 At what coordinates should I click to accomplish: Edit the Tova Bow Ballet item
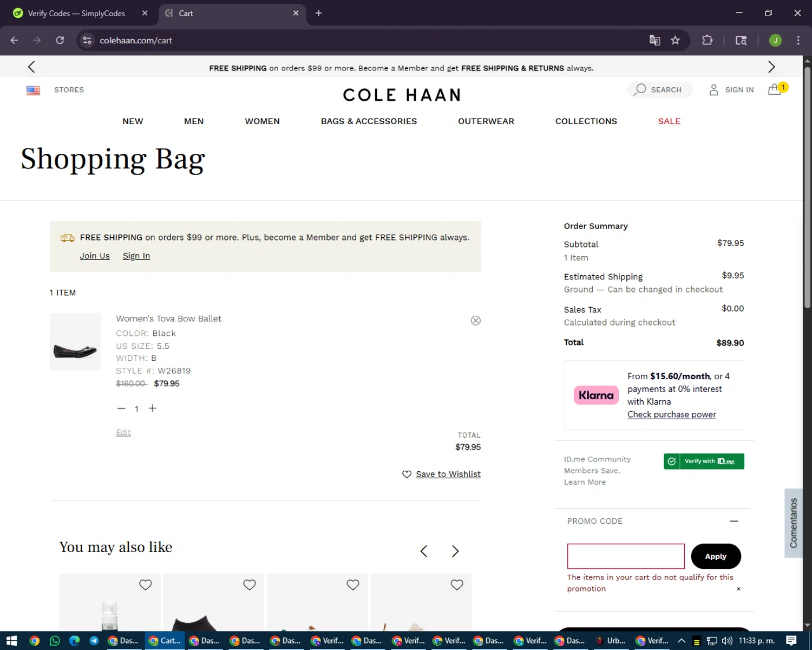pos(123,432)
